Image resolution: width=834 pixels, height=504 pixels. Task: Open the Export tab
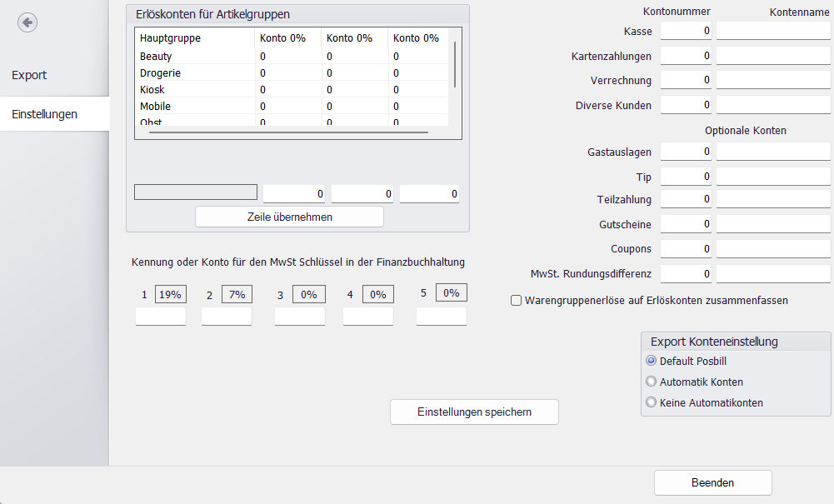29,75
